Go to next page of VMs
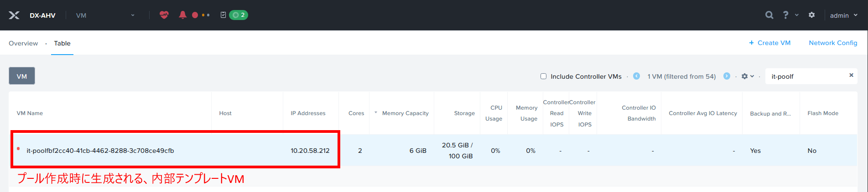The image size is (868, 192). click(727, 76)
